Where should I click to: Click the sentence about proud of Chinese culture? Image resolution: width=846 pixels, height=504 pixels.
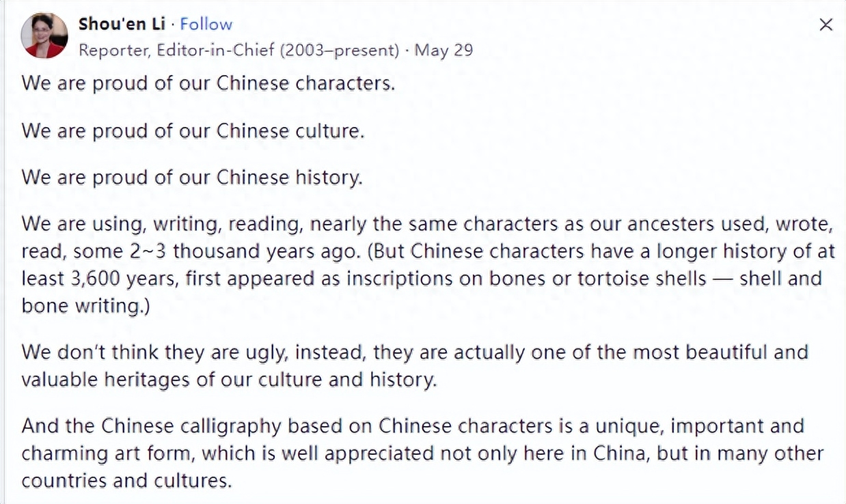[x=193, y=130]
